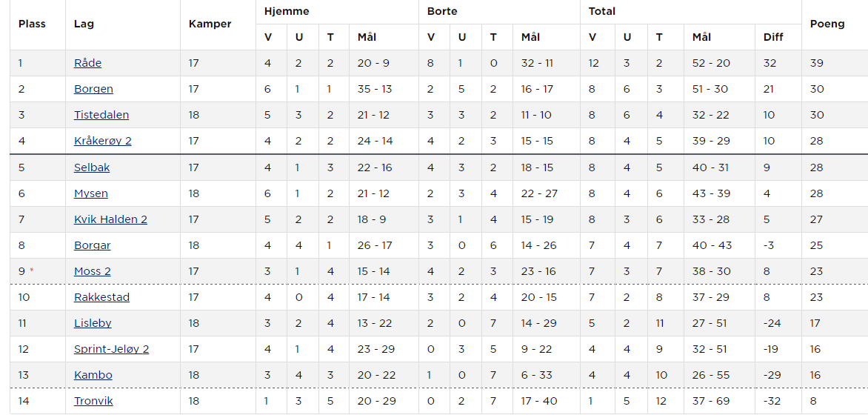The image size is (868, 415).
Task: Click the red asterisk beside position 9
Action: (31, 271)
